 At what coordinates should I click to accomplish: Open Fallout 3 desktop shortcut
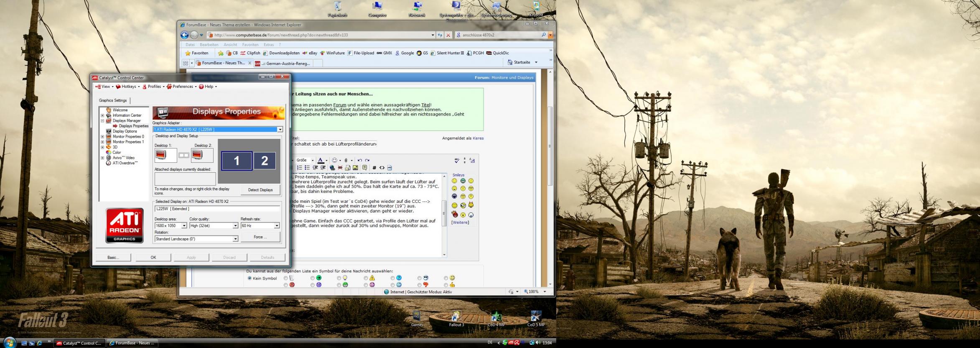tap(456, 319)
